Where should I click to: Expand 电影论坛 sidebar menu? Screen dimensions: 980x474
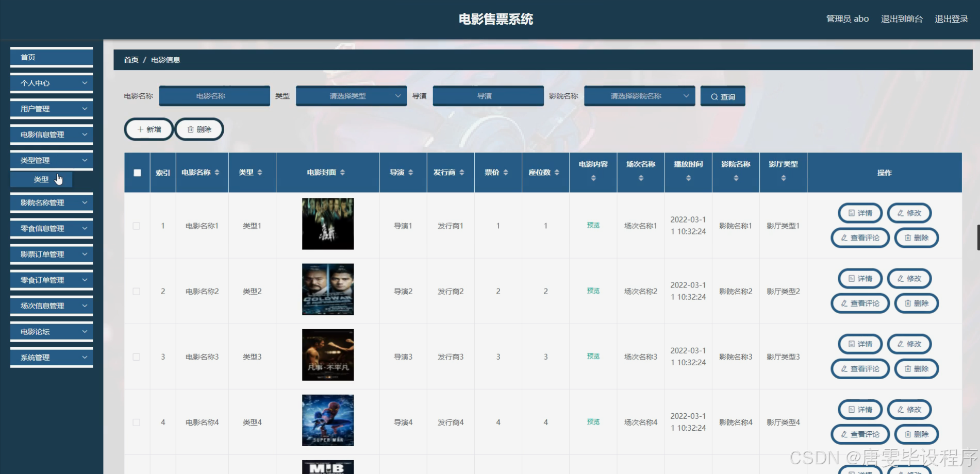pyautogui.click(x=52, y=332)
